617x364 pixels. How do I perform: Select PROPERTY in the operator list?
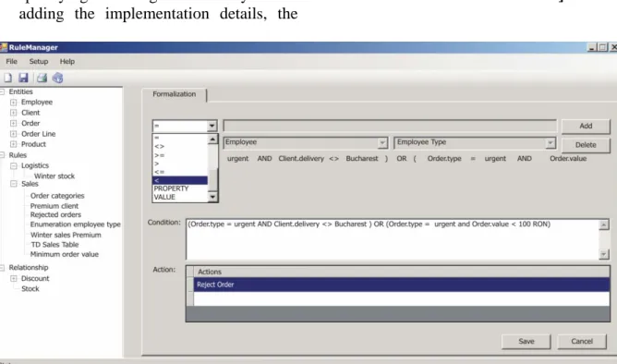click(x=180, y=188)
